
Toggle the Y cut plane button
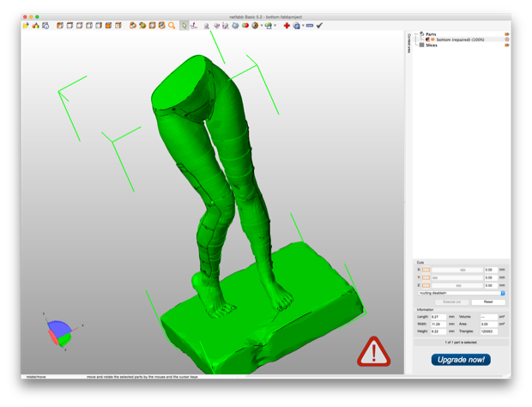click(426, 277)
